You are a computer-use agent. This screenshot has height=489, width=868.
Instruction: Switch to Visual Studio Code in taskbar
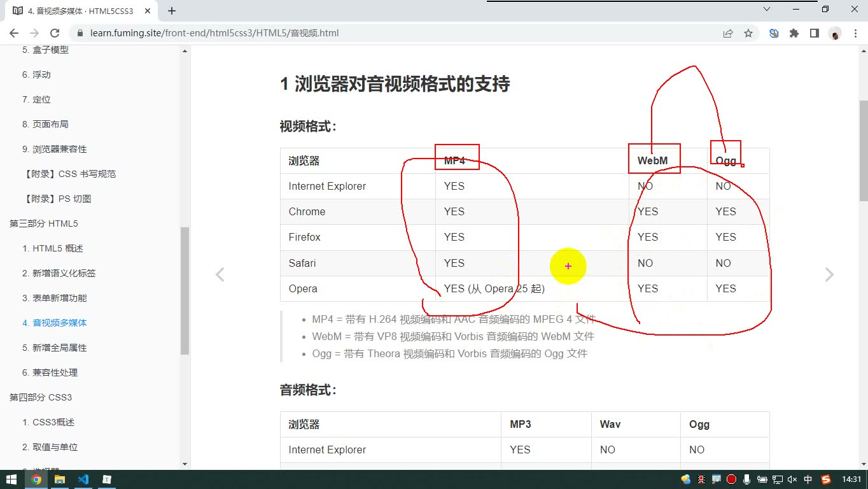pyautogui.click(x=83, y=479)
